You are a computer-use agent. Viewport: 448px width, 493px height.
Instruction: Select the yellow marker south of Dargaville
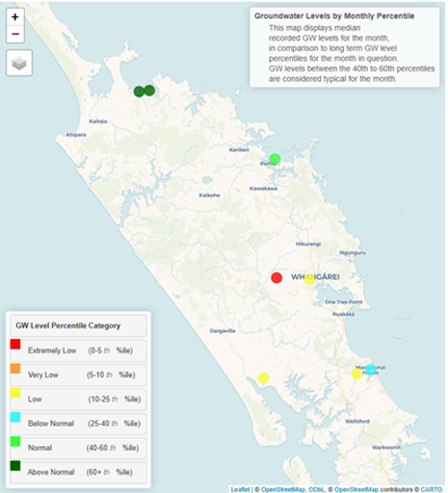point(263,377)
